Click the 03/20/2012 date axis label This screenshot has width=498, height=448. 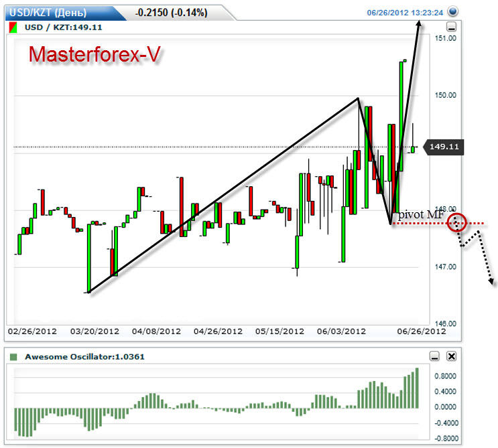click(x=95, y=331)
